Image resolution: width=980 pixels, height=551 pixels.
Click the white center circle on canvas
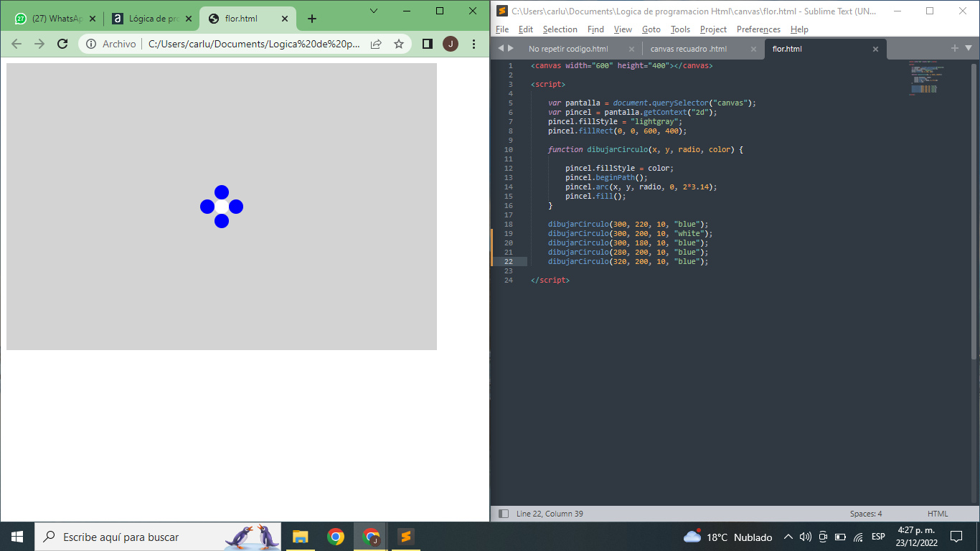tap(222, 207)
